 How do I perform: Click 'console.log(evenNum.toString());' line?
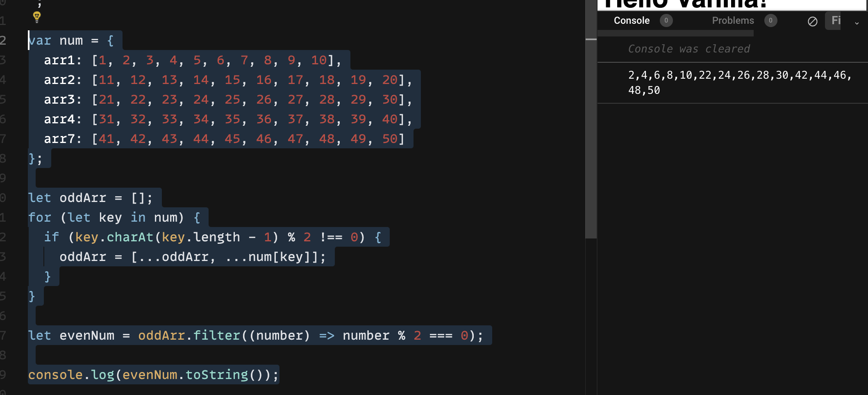click(153, 375)
